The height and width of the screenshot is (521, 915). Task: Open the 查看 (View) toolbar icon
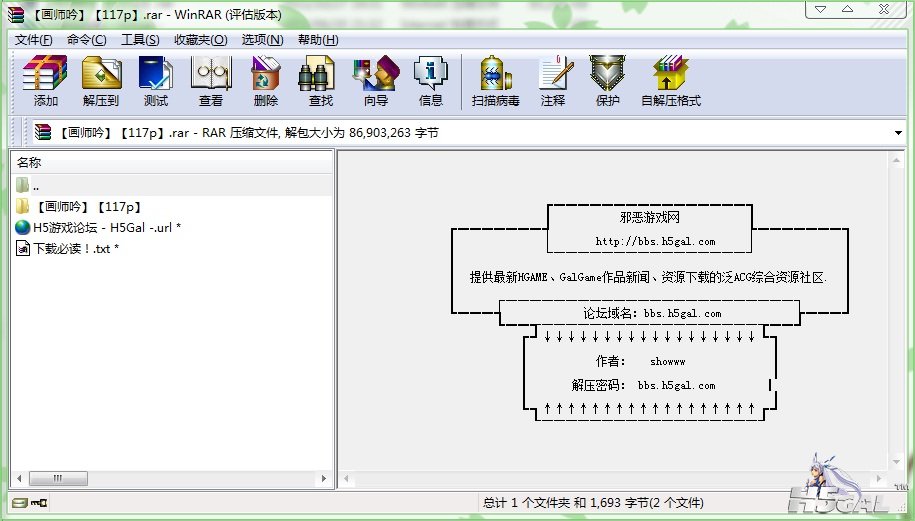[x=211, y=80]
